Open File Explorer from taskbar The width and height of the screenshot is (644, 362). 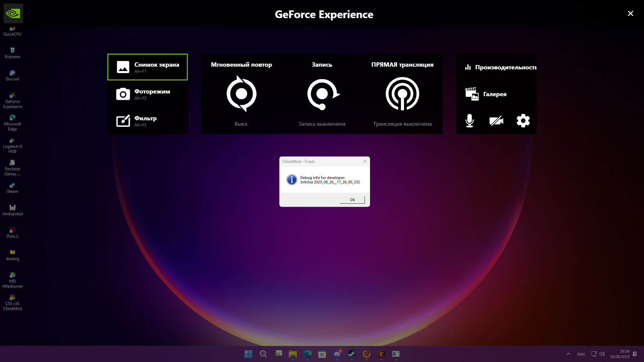(293, 354)
